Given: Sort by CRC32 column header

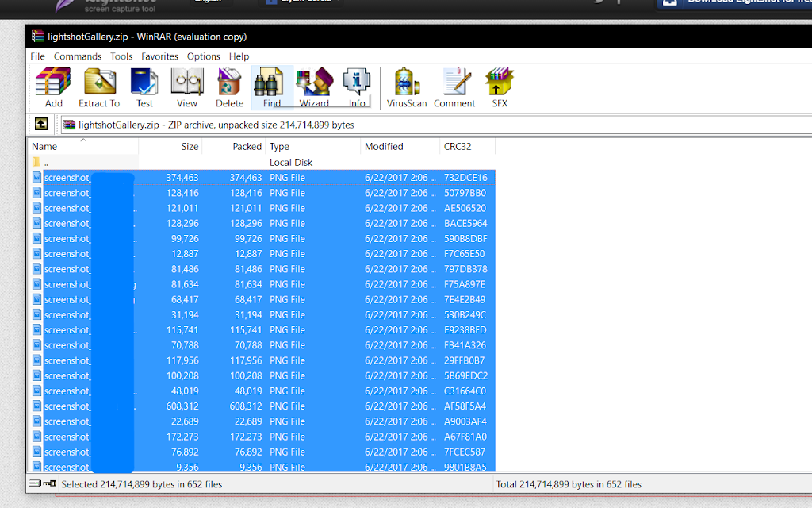Looking at the screenshot, I should tap(468, 147).
